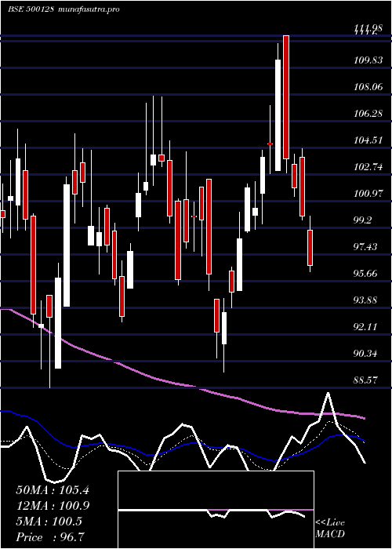This screenshot has height=549, width=392.
Task: Click the 109.83 price axis label
Action: [x=368, y=60]
